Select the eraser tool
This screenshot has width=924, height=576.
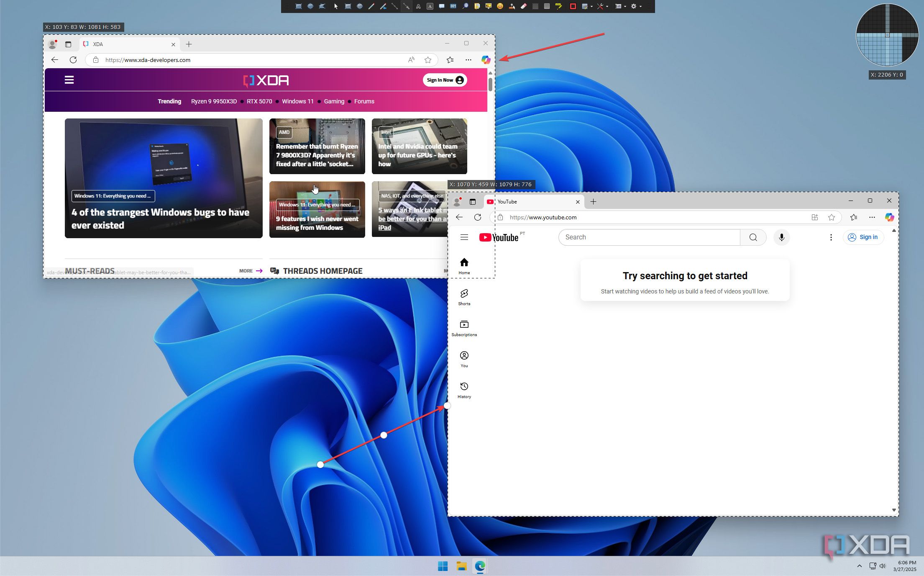tap(523, 6)
